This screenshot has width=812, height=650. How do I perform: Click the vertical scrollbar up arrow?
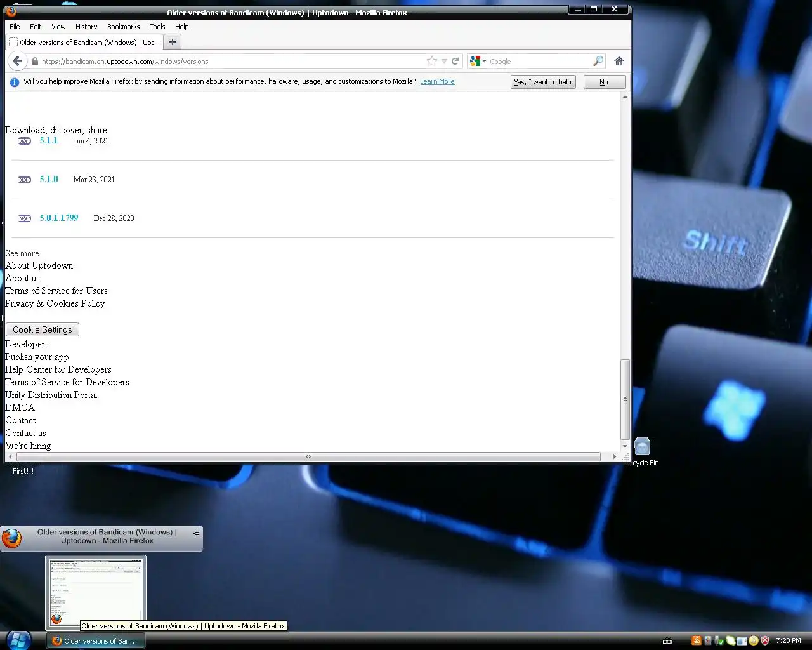pyautogui.click(x=625, y=97)
